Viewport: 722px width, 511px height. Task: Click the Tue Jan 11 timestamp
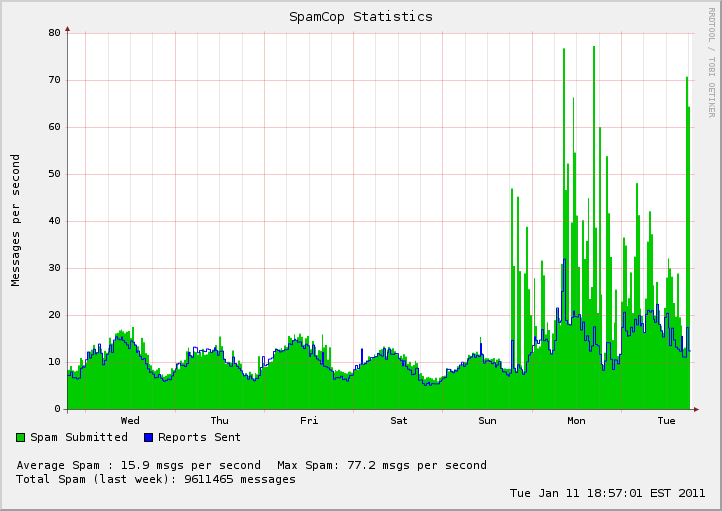click(607, 493)
